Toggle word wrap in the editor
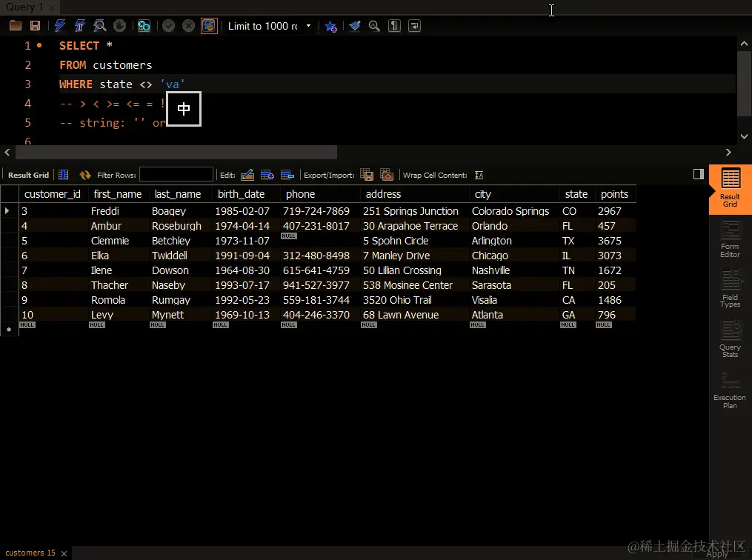 click(414, 26)
